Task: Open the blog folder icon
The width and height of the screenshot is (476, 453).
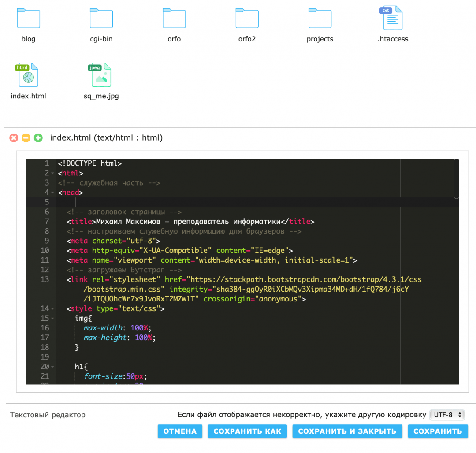Action: [28, 18]
